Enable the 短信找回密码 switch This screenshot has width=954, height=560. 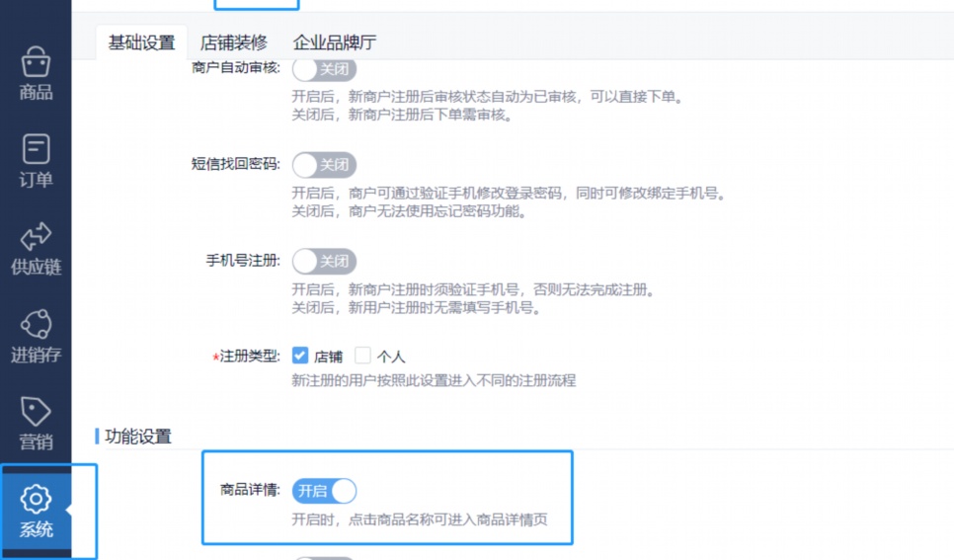click(324, 165)
